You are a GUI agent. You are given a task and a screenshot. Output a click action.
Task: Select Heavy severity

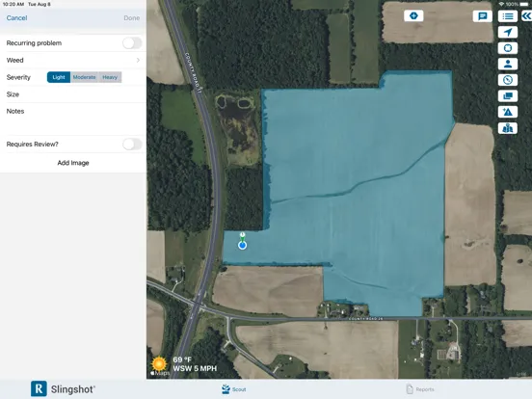point(110,77)
